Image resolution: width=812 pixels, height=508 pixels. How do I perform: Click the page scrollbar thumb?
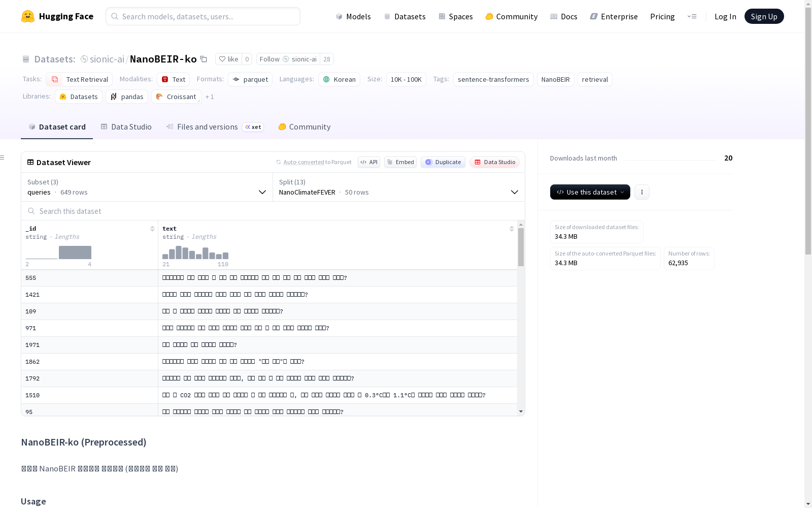coord(808,131)
